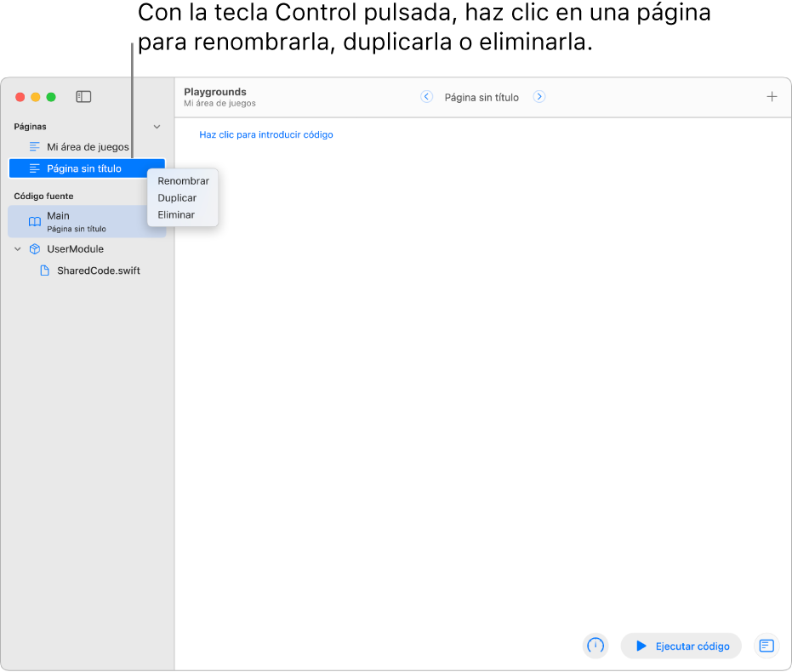Click the Ejecutar código button
The width and height of the screenshot is (792, 672).
point(681,646)
